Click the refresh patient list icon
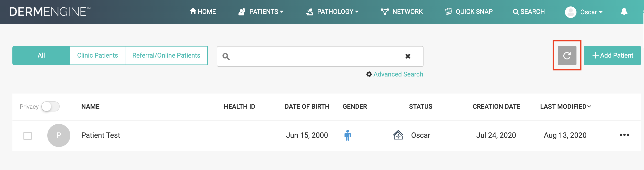This screenshot has width=644, height=170. pos(567,56)
